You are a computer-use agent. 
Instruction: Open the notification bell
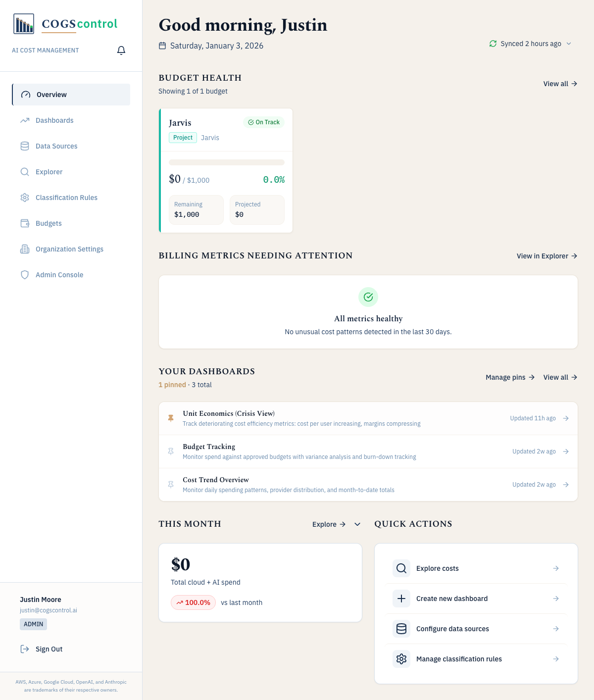pyautogui.click(x=121, y=50)
